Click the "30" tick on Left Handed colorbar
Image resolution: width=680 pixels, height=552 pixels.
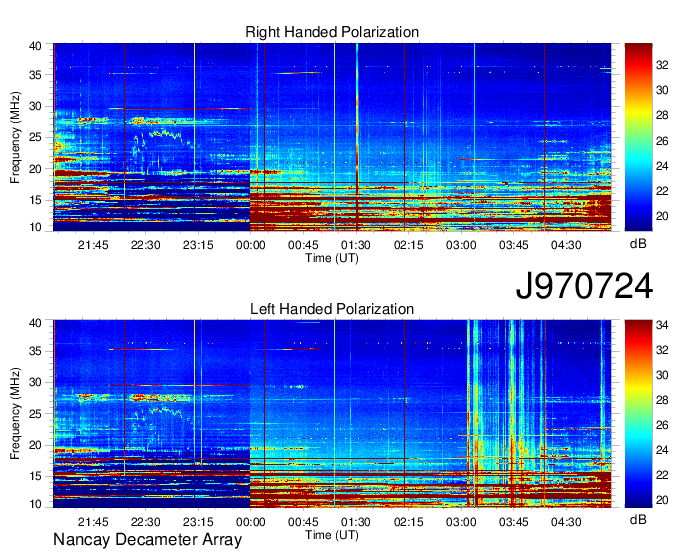(x=662, y=375)
